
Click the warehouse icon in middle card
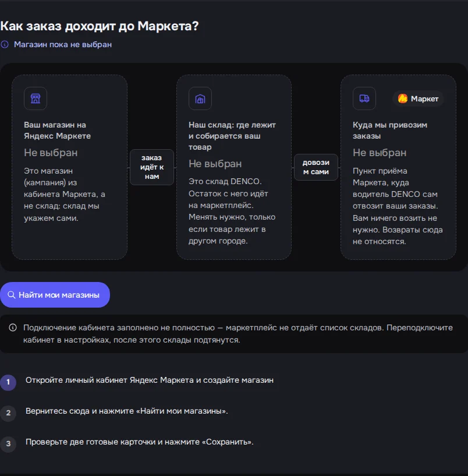pyautogui.click(x=200, y=98)
